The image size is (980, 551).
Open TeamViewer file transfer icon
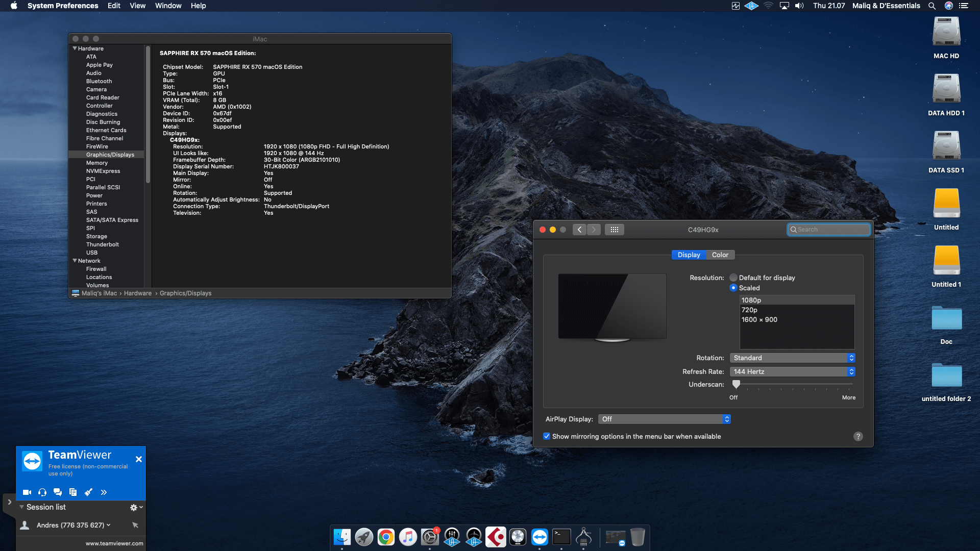click(73, 492)
